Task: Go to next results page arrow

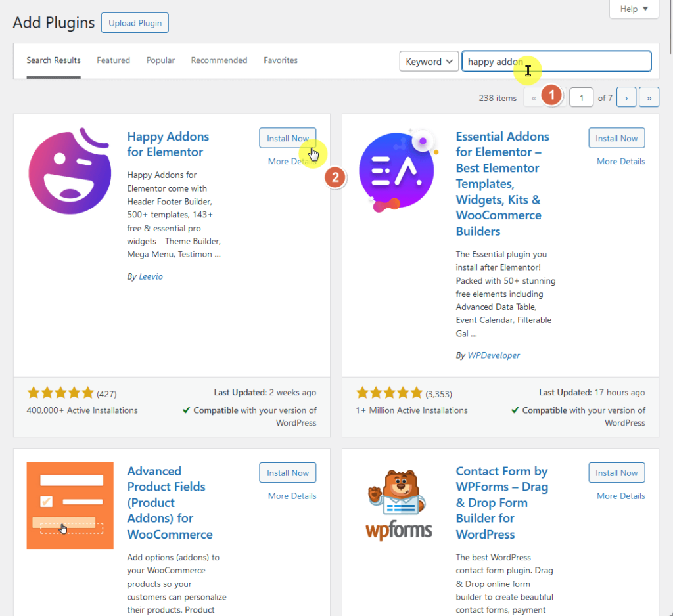Action: click(626, 98)
